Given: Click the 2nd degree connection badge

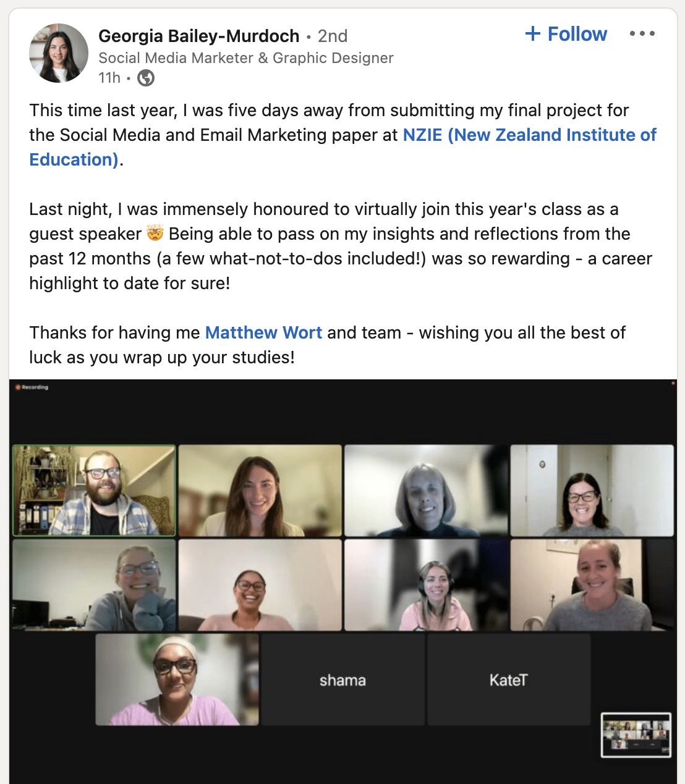Looking at the screenshot, I should point(333,36).
